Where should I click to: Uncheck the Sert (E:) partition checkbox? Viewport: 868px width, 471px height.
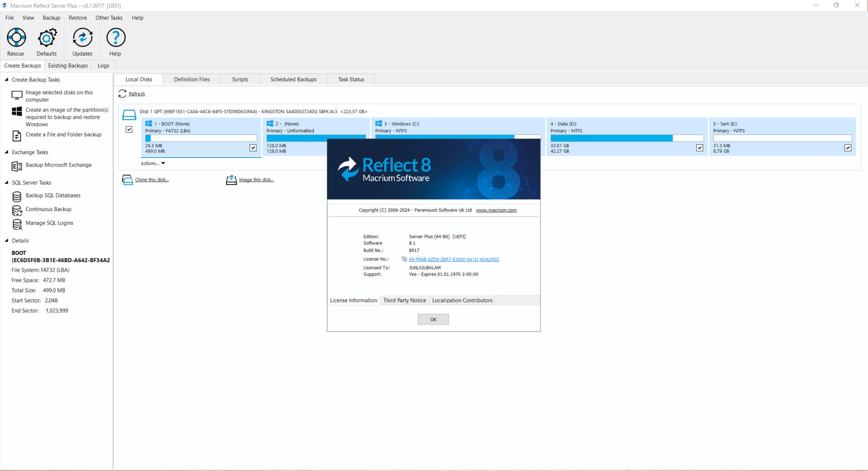coord(848,148)
